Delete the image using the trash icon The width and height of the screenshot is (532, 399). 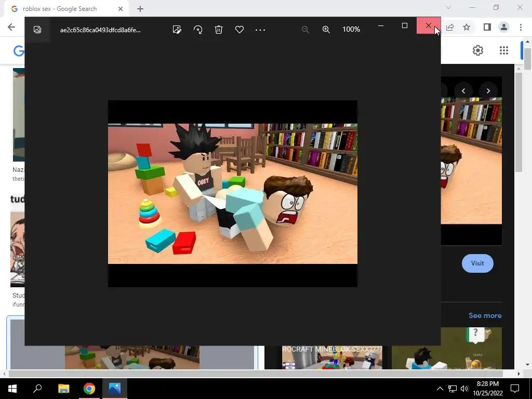point(219,30)
